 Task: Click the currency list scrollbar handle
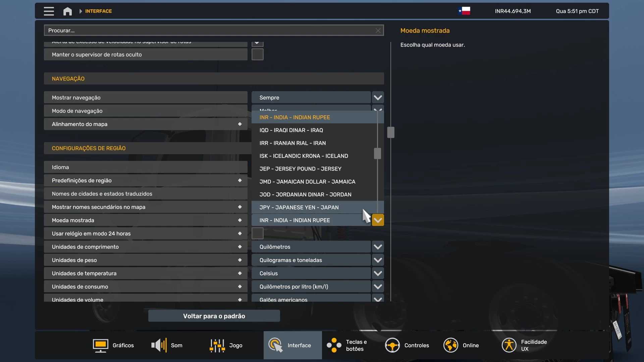tap(377, 154)
